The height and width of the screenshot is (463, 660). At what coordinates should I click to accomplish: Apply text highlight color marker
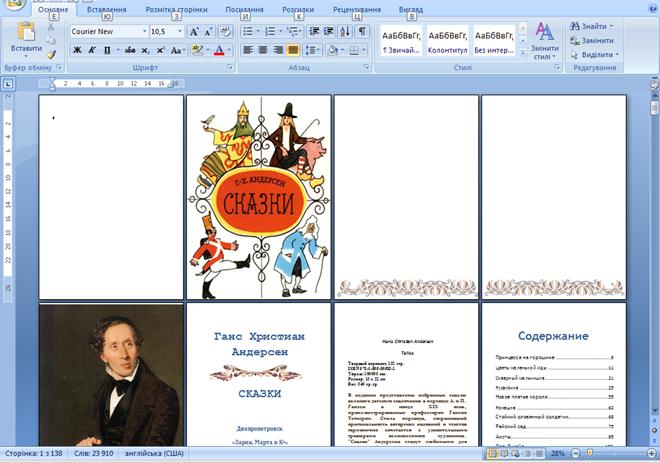[x=197, y=50]
